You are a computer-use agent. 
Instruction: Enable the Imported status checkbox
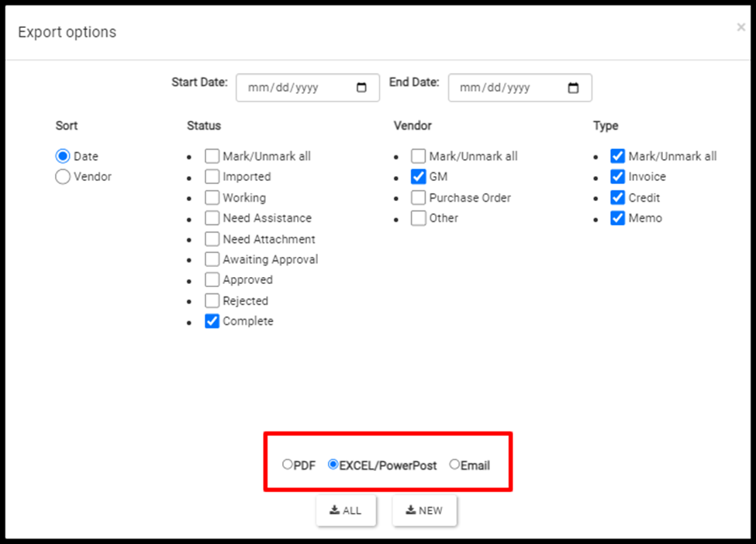[212, 177]
